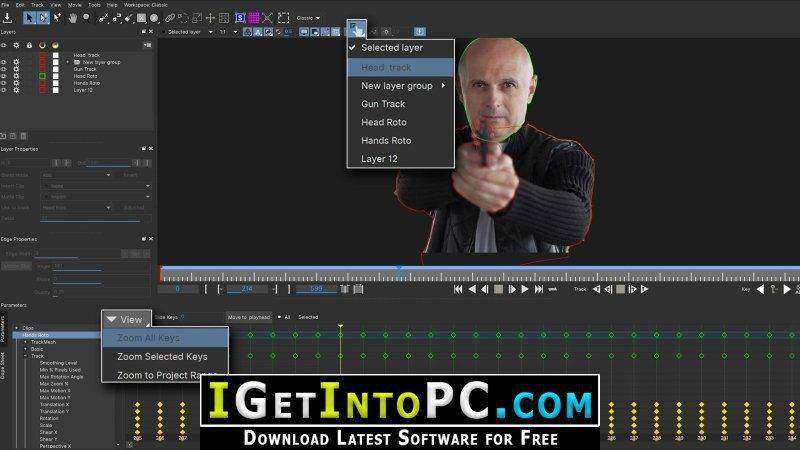Click the crosshair tool icon in toolbar

(210, 18)
